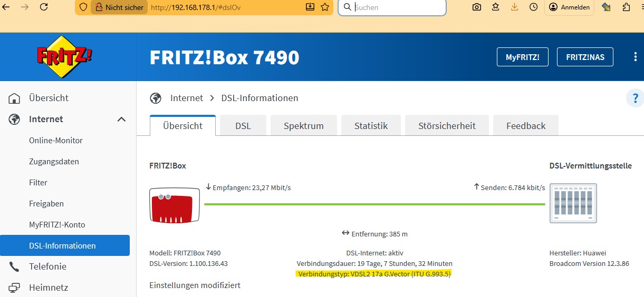Screen dimensions: 644x297
Task: Collapse the Internet menu chevron
Action: (x=121, y=120)
